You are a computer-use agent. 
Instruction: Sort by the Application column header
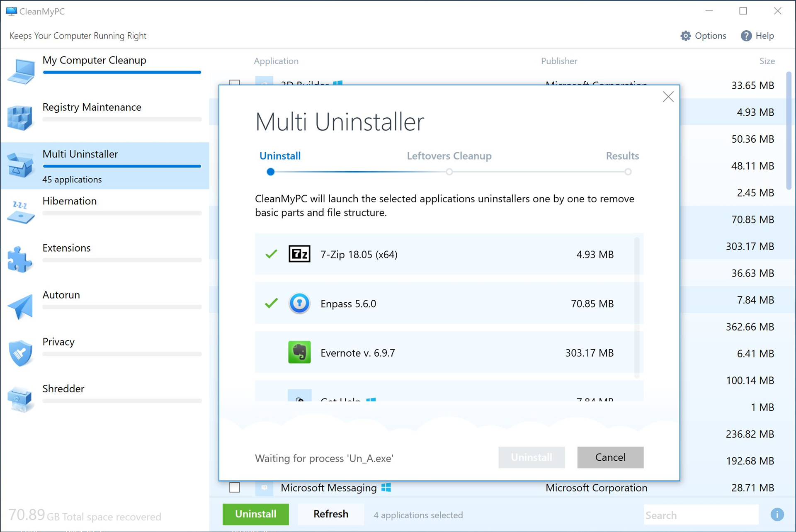point(276,61)
